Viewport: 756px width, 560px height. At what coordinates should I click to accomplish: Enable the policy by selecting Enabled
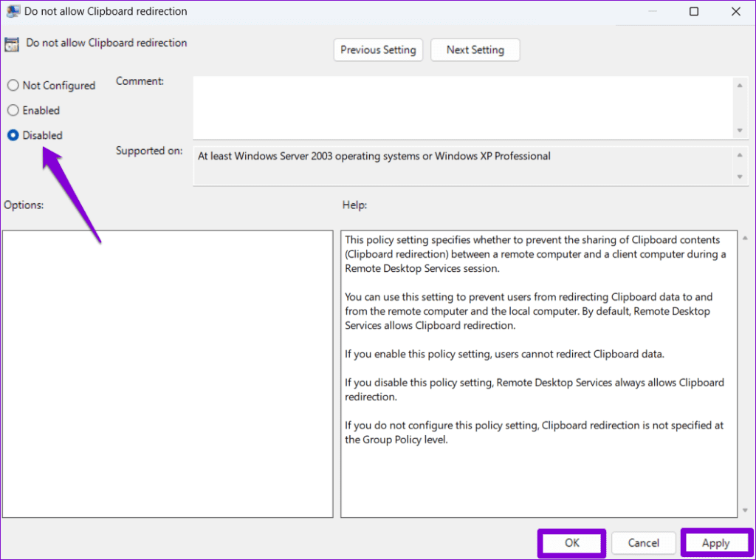[x=12, y=110]
